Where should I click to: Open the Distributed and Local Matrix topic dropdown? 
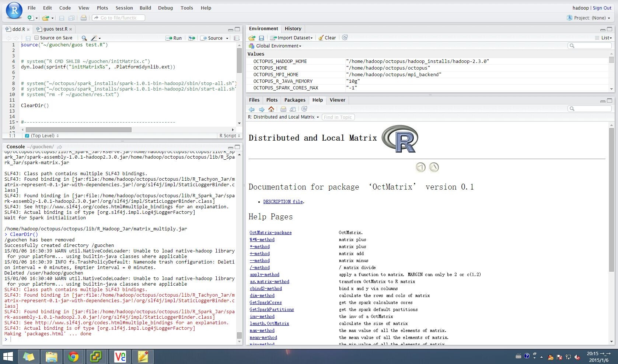(x=283, y=117)
